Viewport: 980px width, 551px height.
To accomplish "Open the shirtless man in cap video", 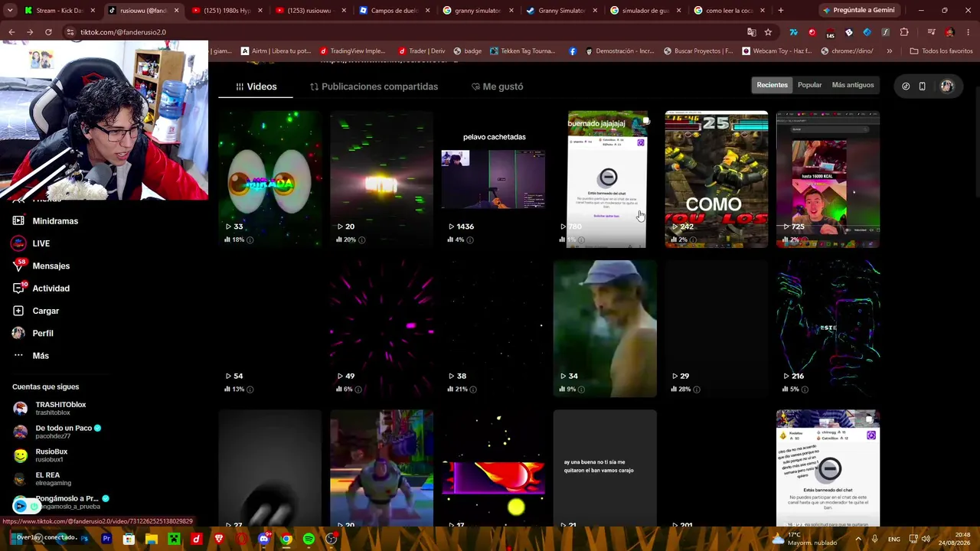I will tap(605, 328).
